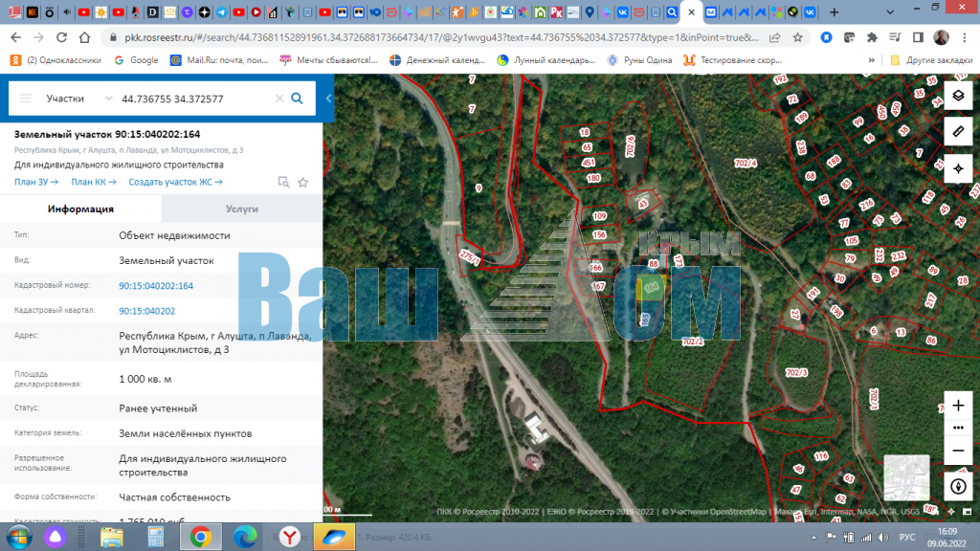Open Windows Start menu
This screenshot has width=980, height=551.
(19, 537)
